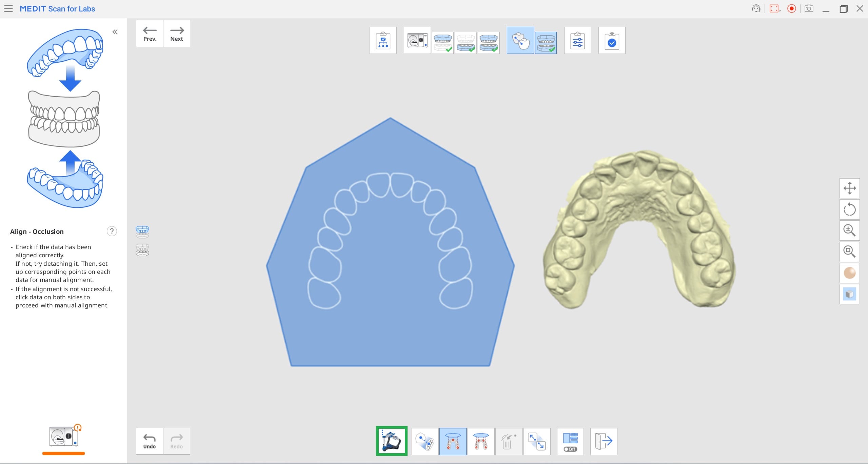Viewport: 868px width, 464px height.
Task: Open the virtual articulator tool
Action: point(391,441)
